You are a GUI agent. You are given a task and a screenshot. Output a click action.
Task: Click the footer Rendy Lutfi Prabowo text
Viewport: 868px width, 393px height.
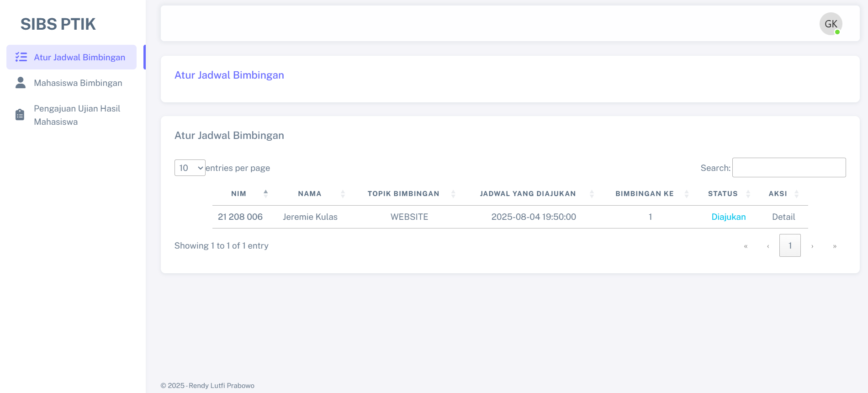click(x=222, y=386)
